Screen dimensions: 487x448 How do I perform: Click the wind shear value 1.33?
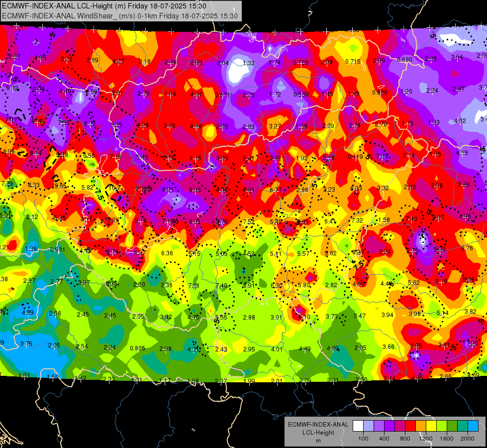click(x=249, y=63)
